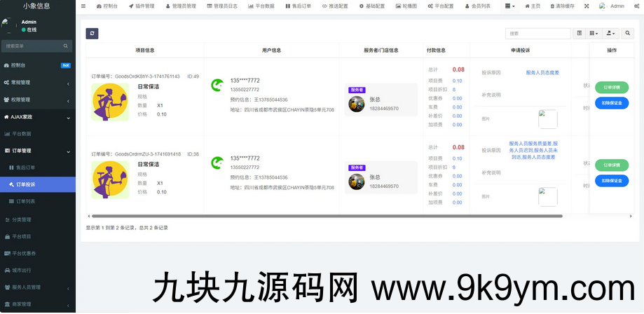
Task: Open the export data dropdown
Action: [x=610, y=33]
